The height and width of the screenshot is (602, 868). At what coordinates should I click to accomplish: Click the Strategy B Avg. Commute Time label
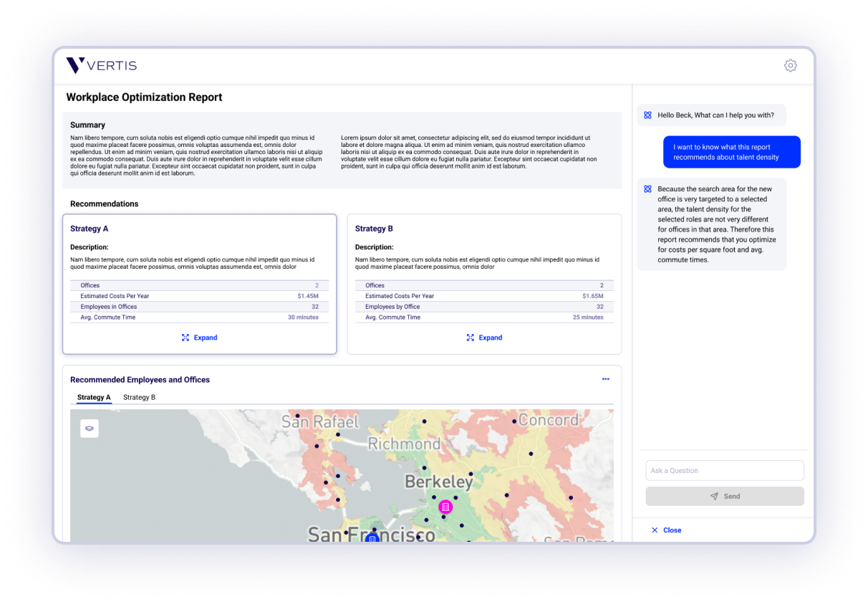(392, 317)
